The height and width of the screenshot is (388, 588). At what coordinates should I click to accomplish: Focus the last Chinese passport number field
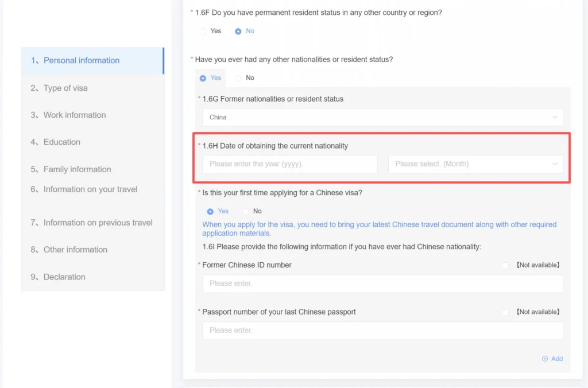pyautogui.click(x=382, y=331)
